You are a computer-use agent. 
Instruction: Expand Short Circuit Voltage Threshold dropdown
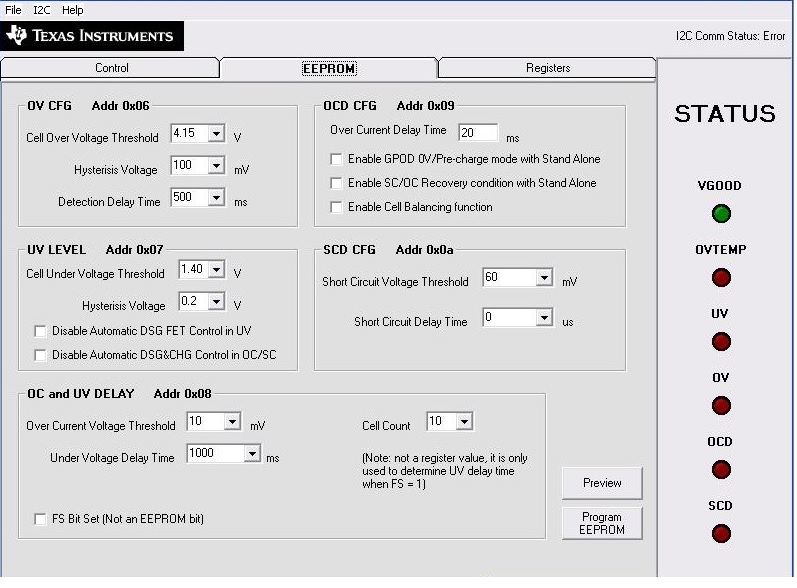(x=543, y=277)
